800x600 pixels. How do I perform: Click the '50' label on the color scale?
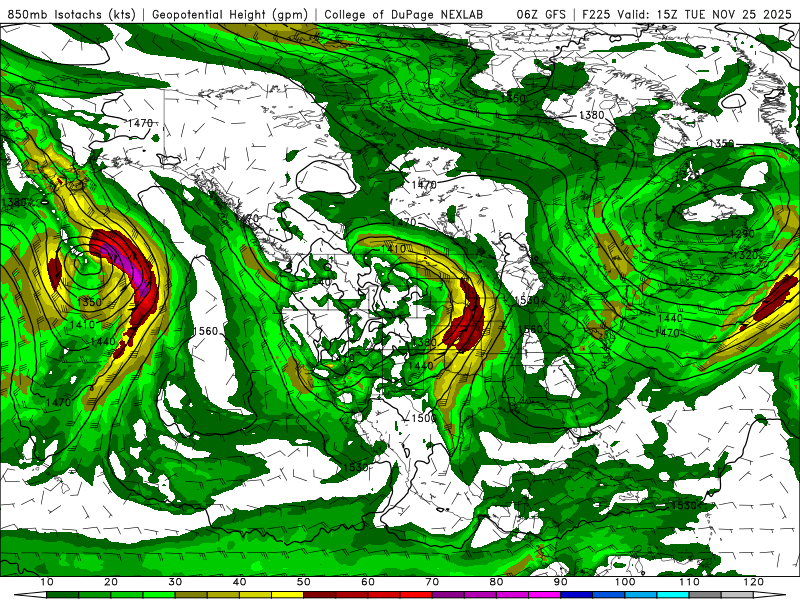click(x=304, y=582)
